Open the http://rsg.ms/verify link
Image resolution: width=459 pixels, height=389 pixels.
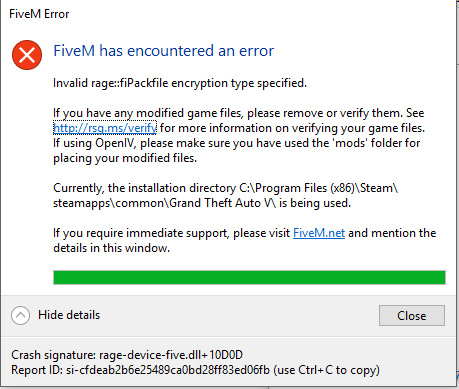[105, 128]
